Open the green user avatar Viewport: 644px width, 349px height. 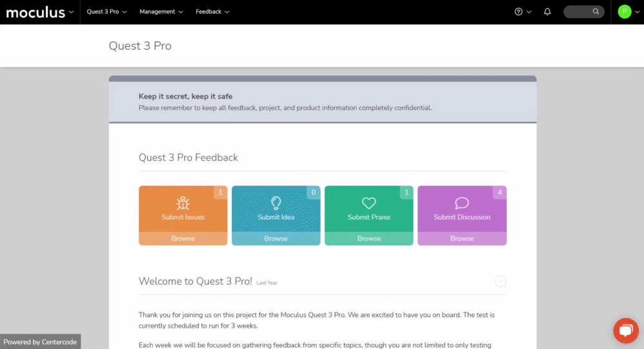click(x=624, y=12)
